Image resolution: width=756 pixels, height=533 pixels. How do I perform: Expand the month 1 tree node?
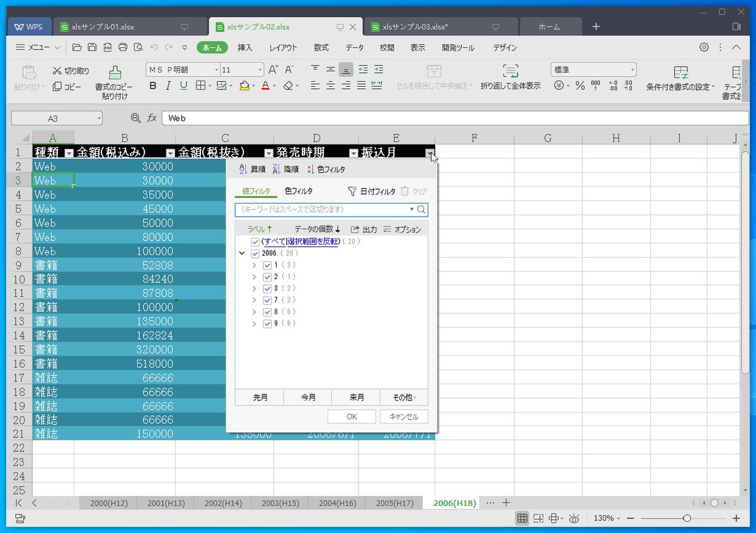(x=255, y=265)
